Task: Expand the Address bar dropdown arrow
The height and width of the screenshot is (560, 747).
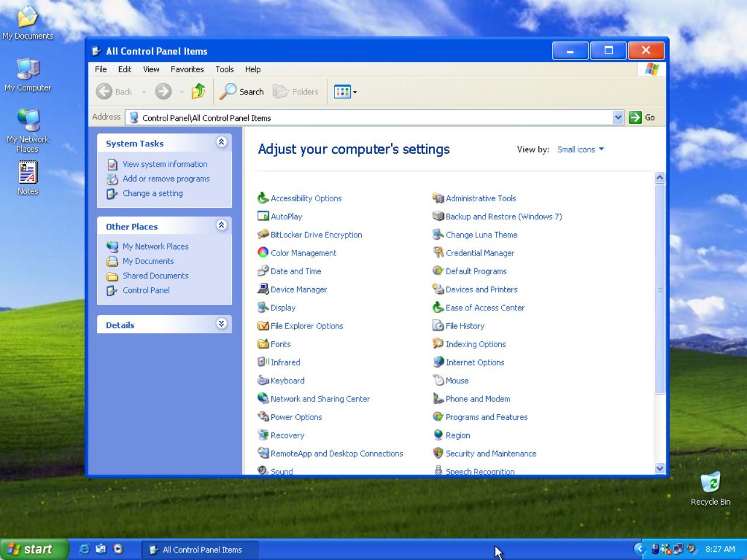Action: 618,117
